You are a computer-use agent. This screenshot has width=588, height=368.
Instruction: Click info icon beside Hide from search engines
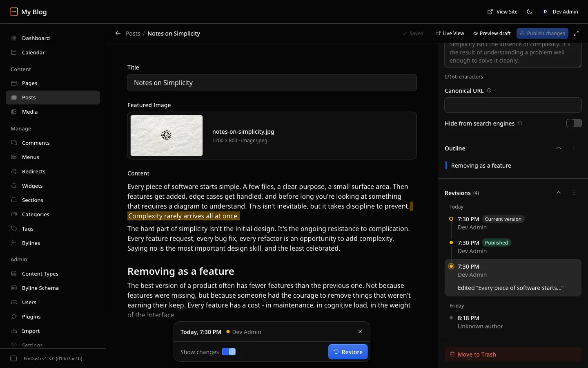(520, 123)
